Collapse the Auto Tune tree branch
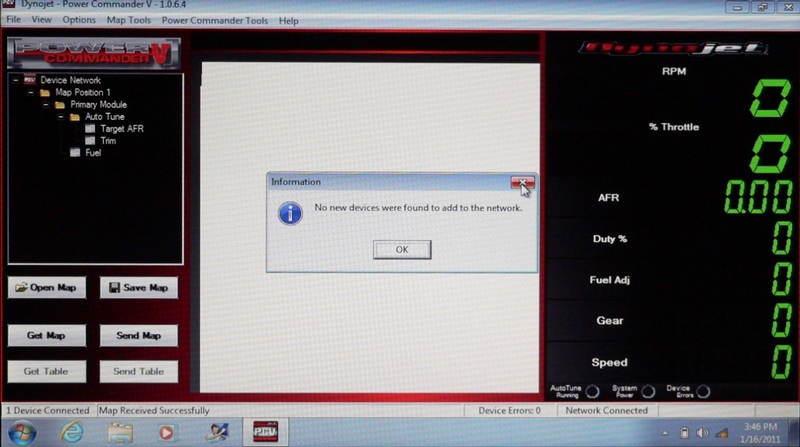This screenshot has width=800, height=447. click(x=60, y=117)
